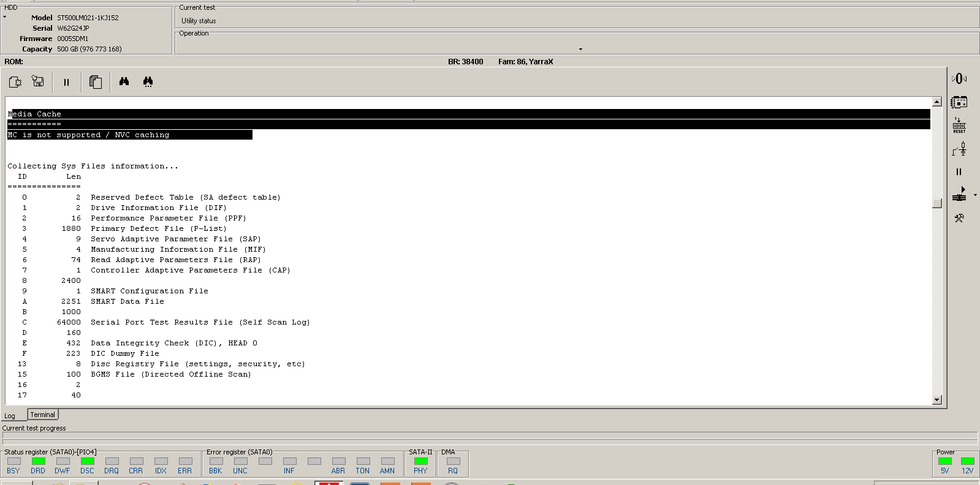The image size is (980, 485).
Task: Click the spindle stop icon in right sidebar
Action: pyautogui.click(x=959, y=78)
